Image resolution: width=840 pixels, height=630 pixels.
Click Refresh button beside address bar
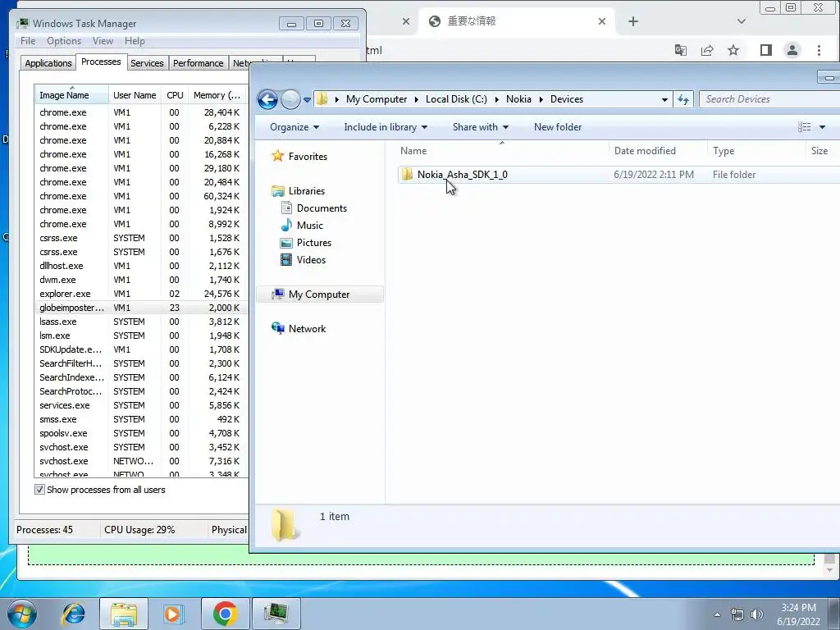(683, 99)
